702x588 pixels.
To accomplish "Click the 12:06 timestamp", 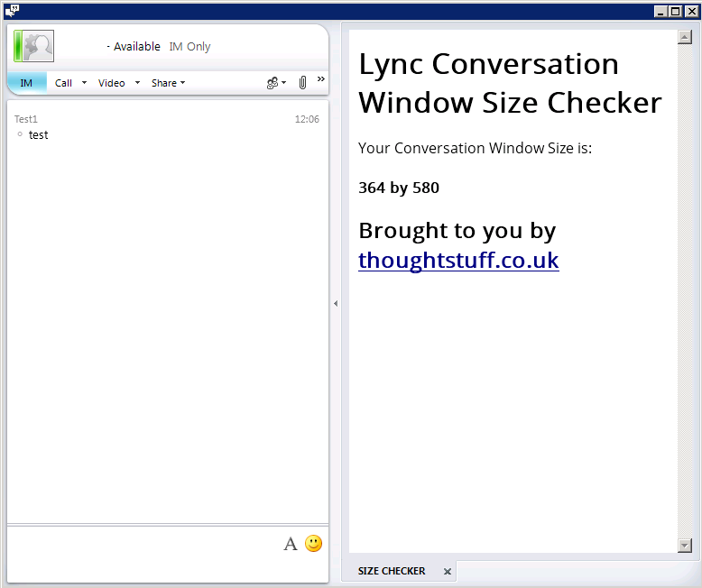I will (307, 119).
